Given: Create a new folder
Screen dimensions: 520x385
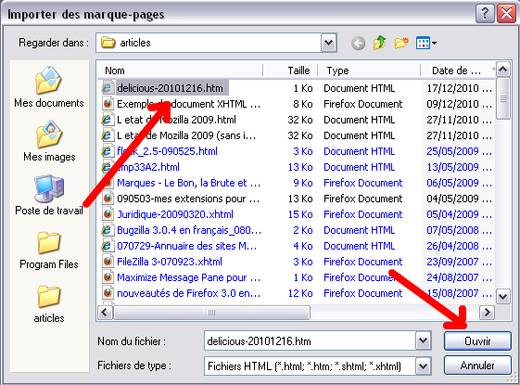Looking at the screenshot, I should click(x=401, y=43).
